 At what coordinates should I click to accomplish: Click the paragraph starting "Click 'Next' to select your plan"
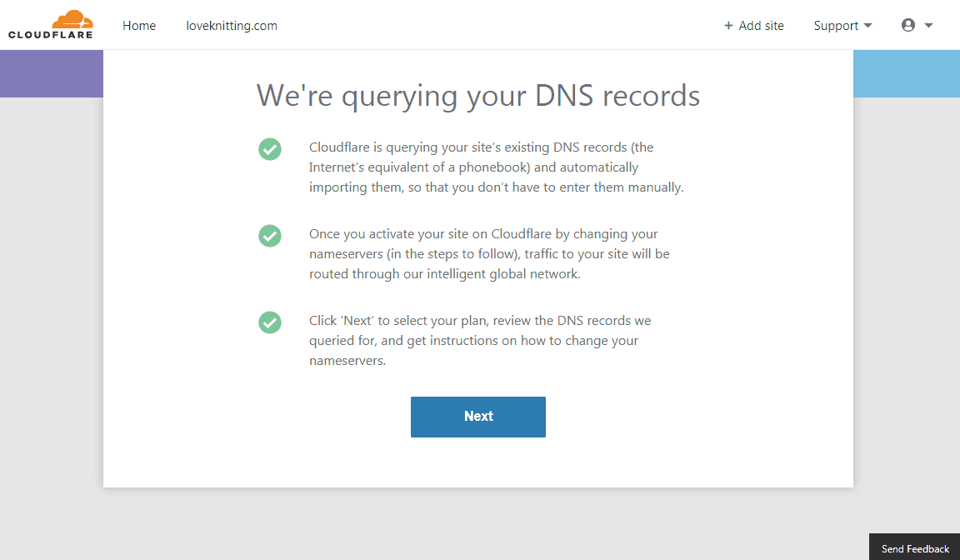pyautogui.click(x=480, y=341)
